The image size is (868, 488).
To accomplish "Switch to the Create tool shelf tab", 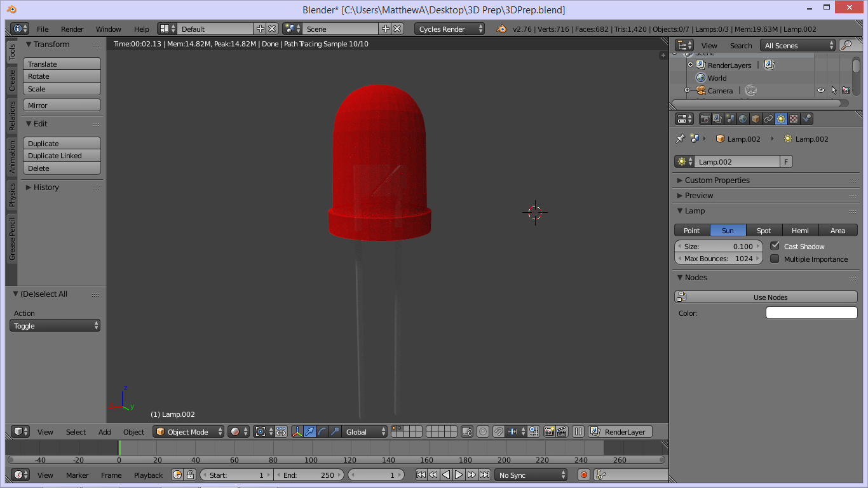I will point(11,80).
